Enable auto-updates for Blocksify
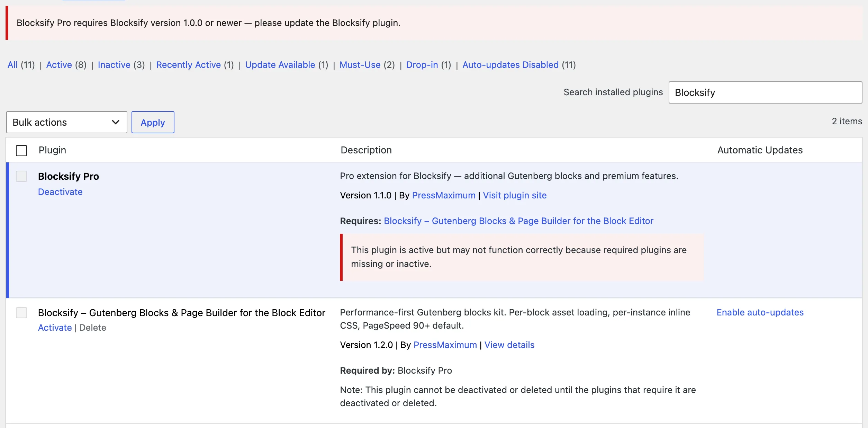Viewport: 868px width, 428px height. pyautogui.click(x=760, y=312)
